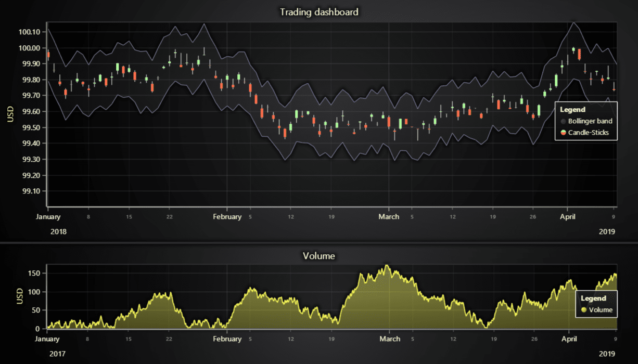The height and width of the screenshot is (364, 638).
Task: Click the 2019 year label on volume chart
Action: pos(607,353)
